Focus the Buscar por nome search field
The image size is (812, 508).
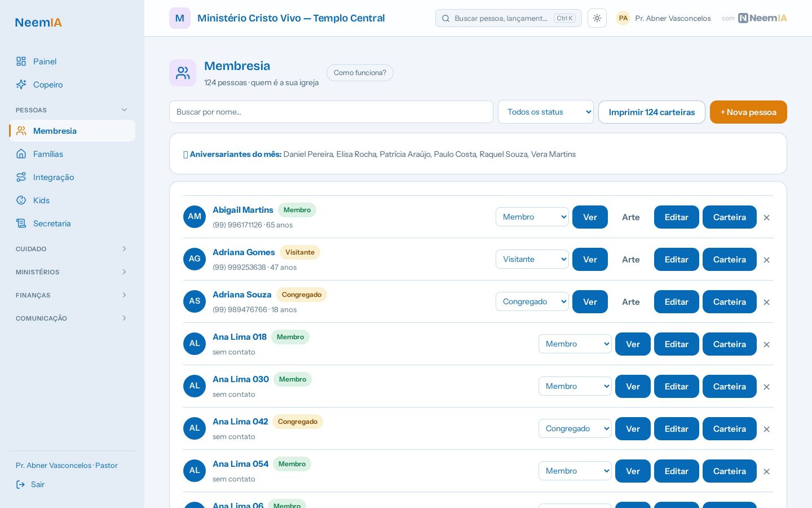click(x=331, y=112)
